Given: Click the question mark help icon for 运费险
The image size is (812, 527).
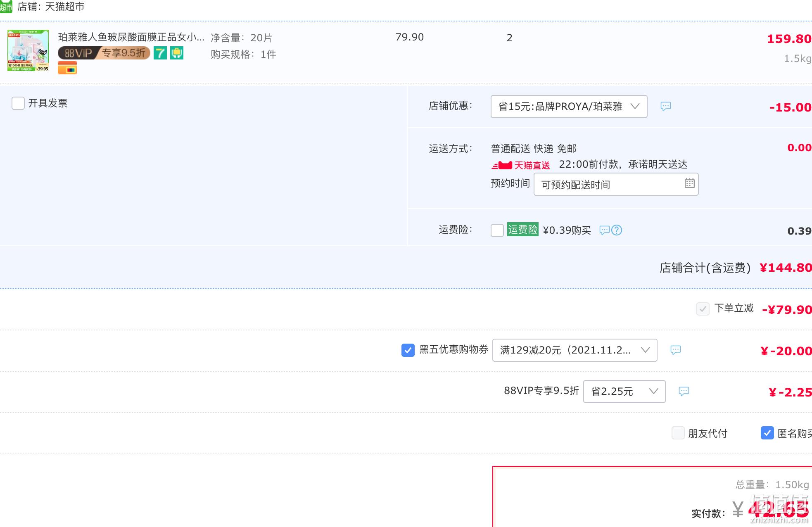Looking at the screenshot, I should click(617, 230).
